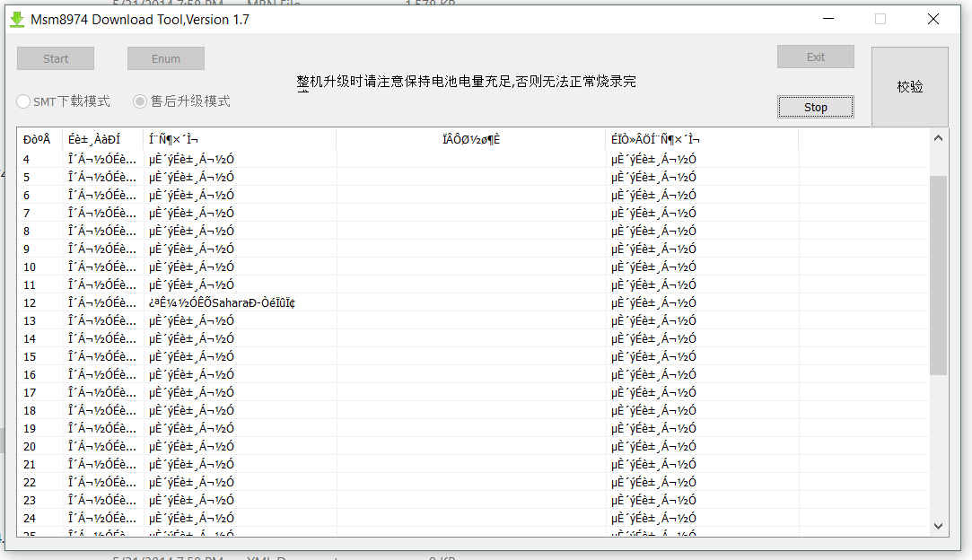
Task: Select row number 19 in the list
Action: [473, 429]
